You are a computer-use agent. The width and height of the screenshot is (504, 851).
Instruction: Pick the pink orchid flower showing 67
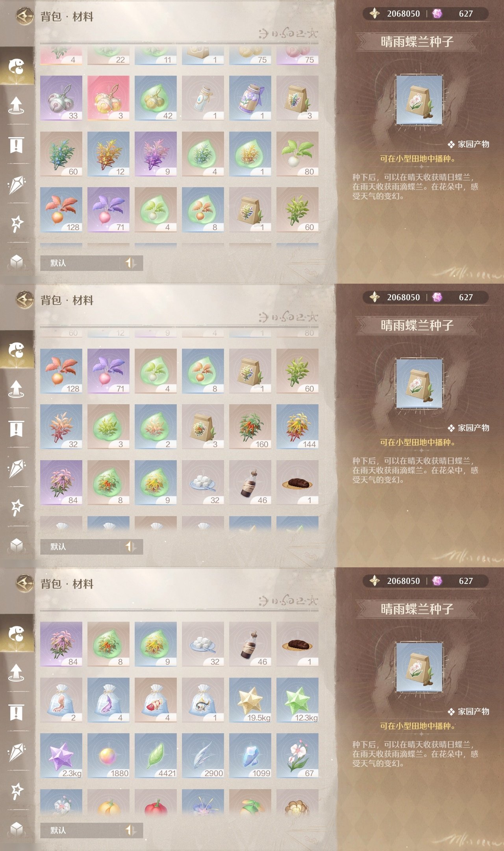[x=297, y=756]
